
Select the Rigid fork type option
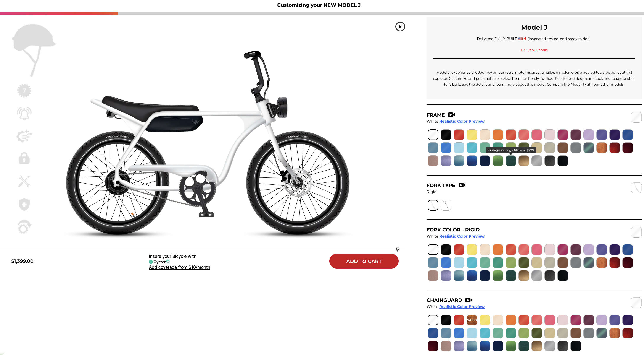click(x=433, y=205)
